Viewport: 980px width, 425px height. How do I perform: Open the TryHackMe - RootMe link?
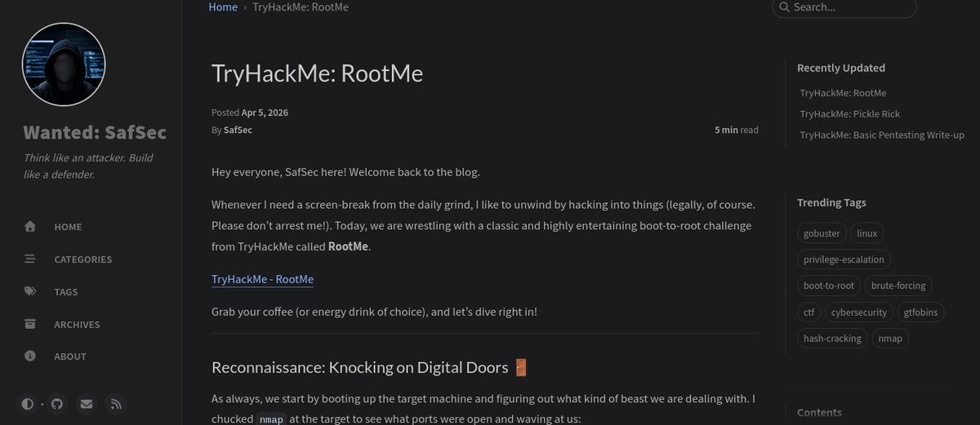pos(262,279)
